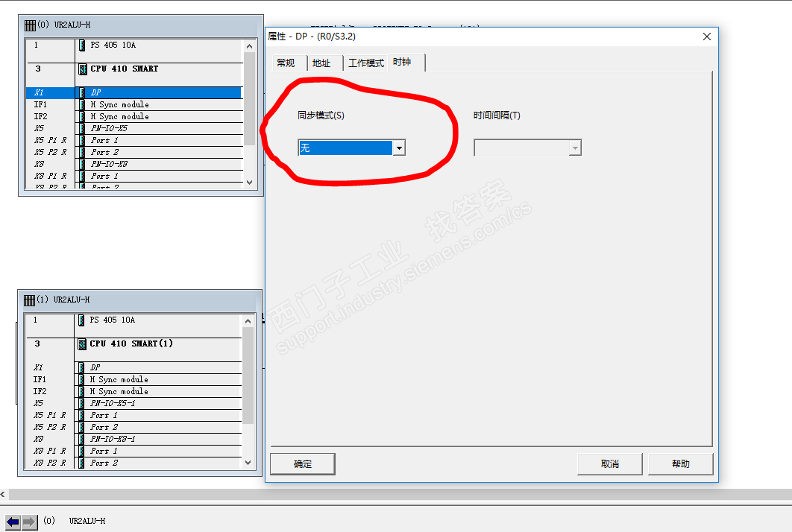This screenshot has width=792, height=532.
Task: Click module icon of PS 405 10A in rack 0
Action: point(82,45)
